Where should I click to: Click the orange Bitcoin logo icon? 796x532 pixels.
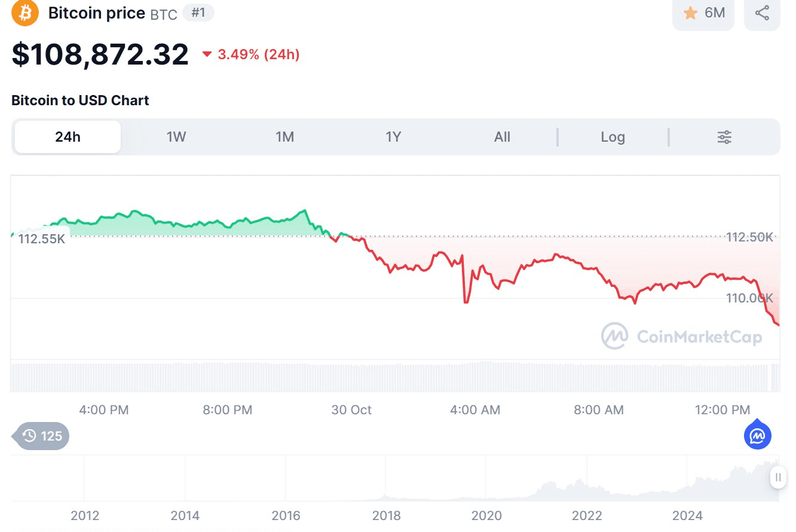(x=25, y=13)
